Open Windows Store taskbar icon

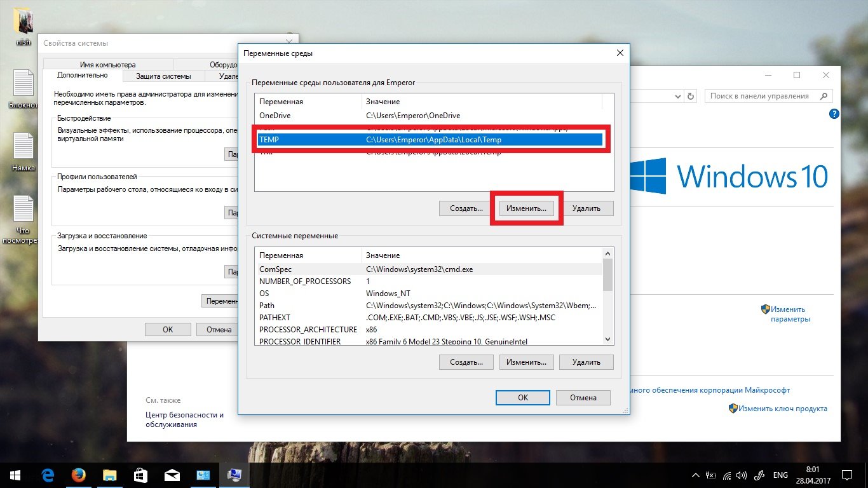[x=141, y=475]
